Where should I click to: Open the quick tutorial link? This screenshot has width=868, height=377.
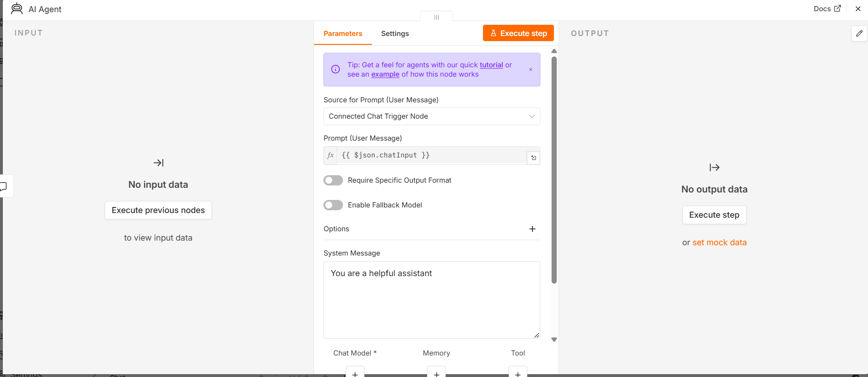tap(491, 65)
